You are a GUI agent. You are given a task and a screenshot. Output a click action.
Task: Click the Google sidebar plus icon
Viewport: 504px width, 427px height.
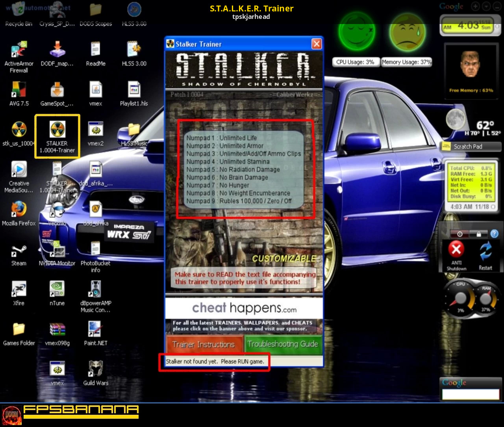[476, 6]
